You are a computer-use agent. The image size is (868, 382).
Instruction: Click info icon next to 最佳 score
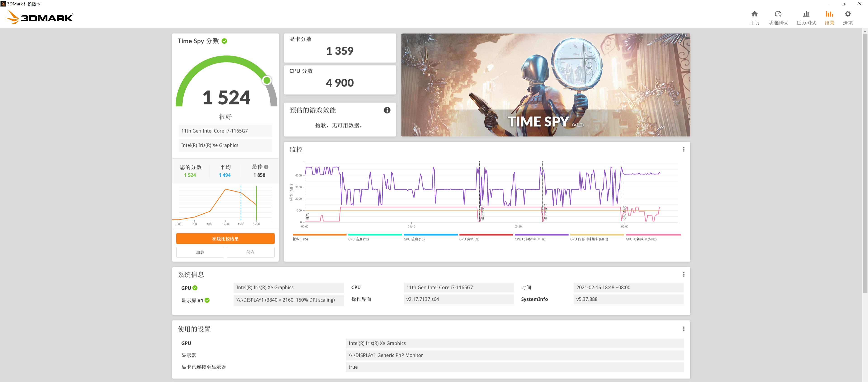pos(266,167)
